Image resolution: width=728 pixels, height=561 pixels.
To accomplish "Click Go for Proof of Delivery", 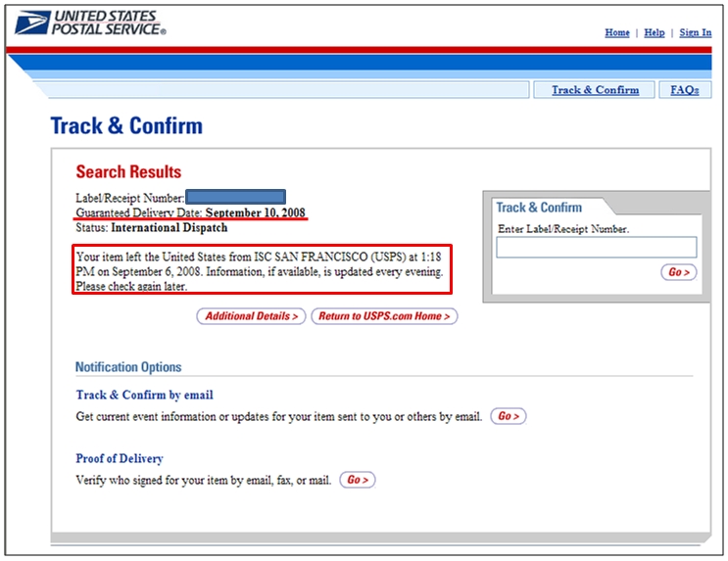I will [358, 480].
